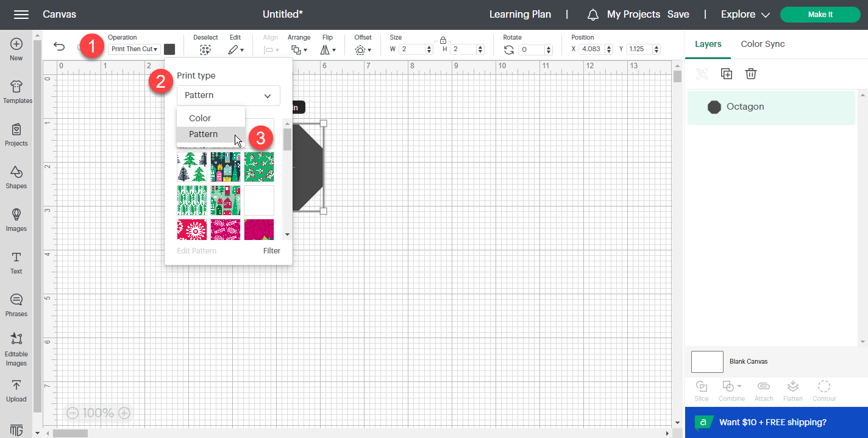Toggle the size aspect ratio lock
The image size is (868, 438).
[443, 40]
